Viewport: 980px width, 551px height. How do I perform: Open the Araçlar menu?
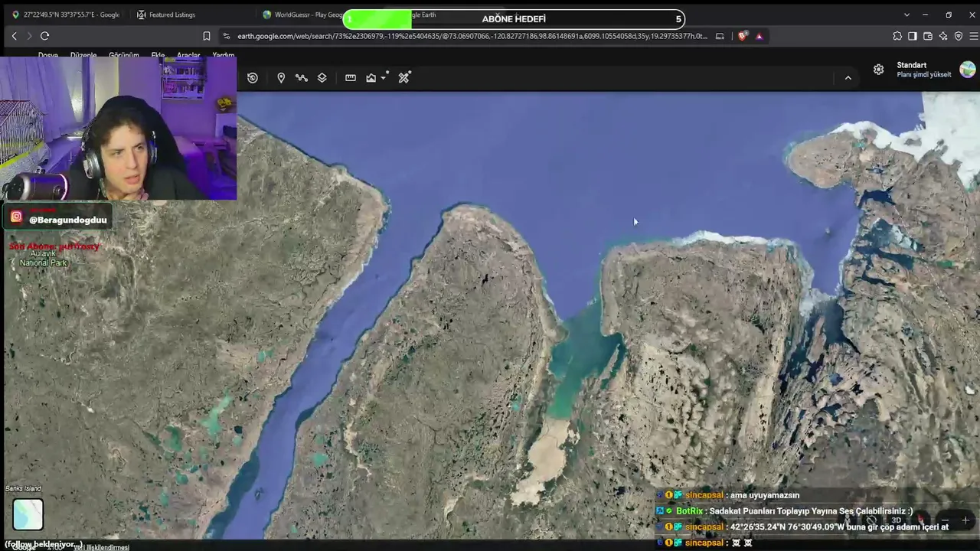point(188,56)
